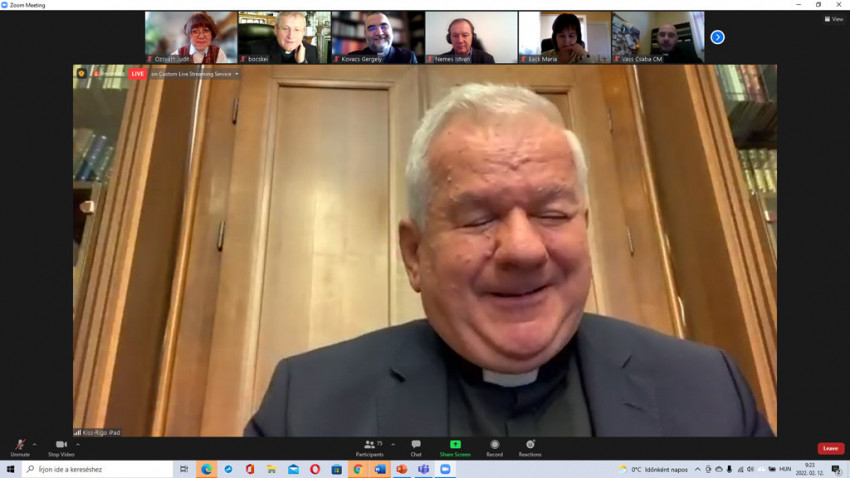Expand audio options arrow next to Unmute
850x478 pixels.
35,444
